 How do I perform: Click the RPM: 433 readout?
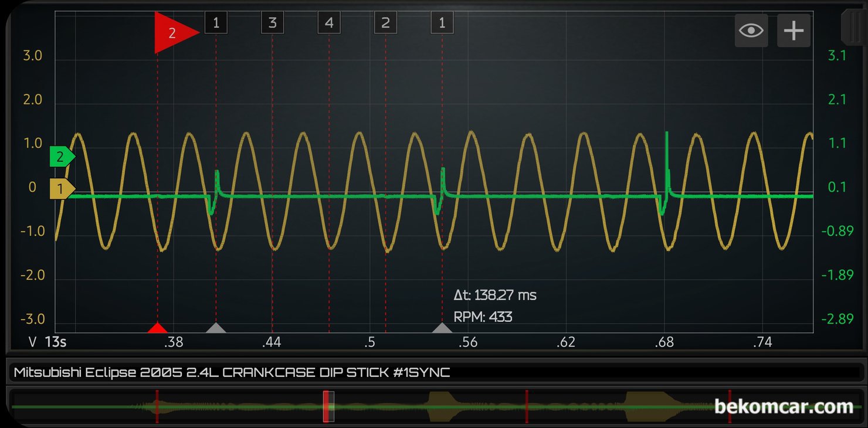point(483,317)
